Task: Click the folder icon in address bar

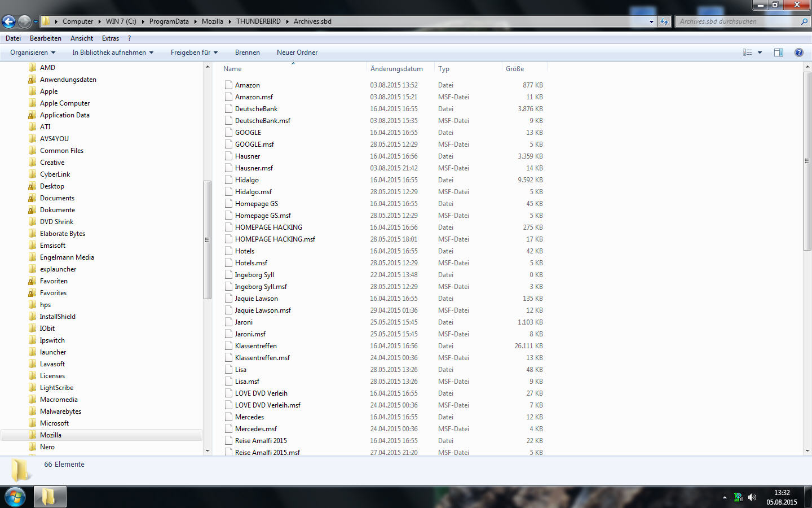Action: coord(46,21)
